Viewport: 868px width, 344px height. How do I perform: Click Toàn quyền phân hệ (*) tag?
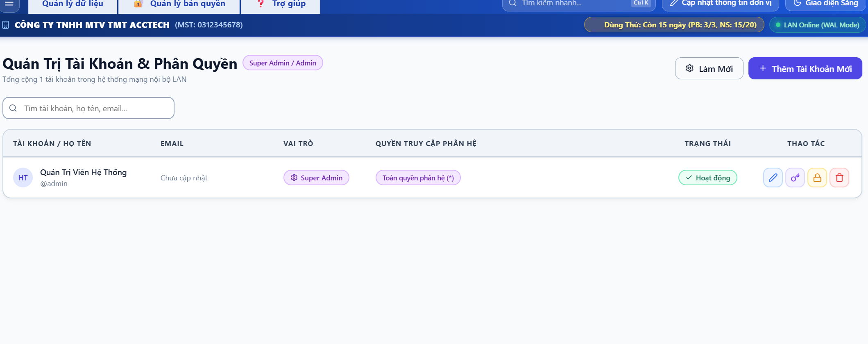[418, 178]
